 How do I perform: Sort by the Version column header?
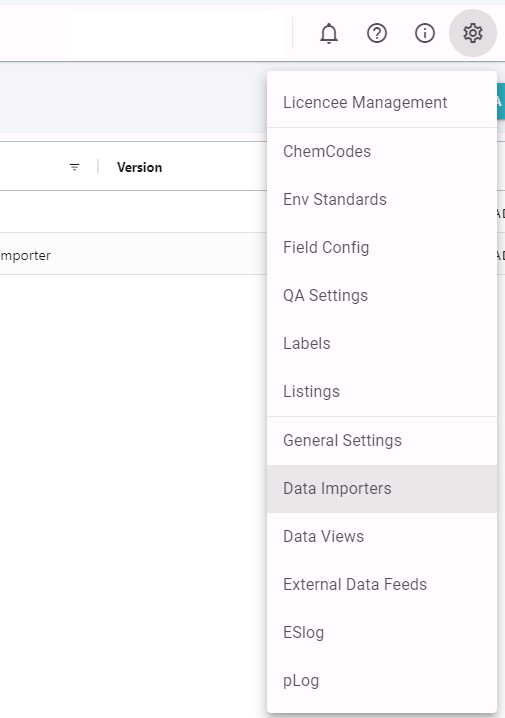(x=139, y=168)
